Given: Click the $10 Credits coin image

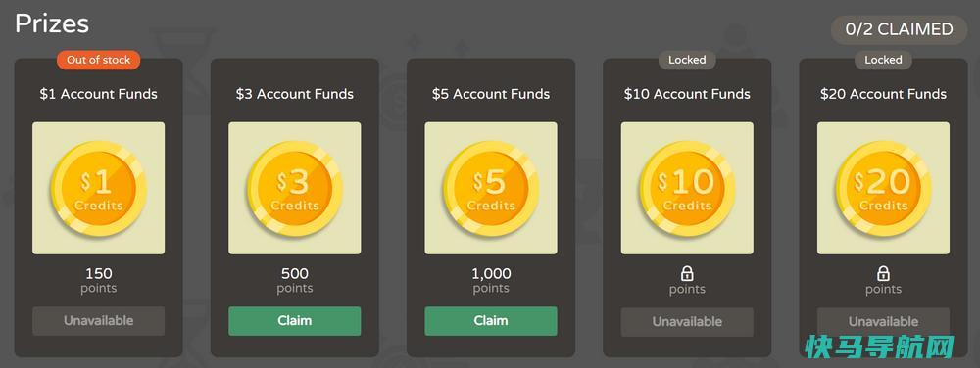Looking at the screenshot, I should click(688, 188).
